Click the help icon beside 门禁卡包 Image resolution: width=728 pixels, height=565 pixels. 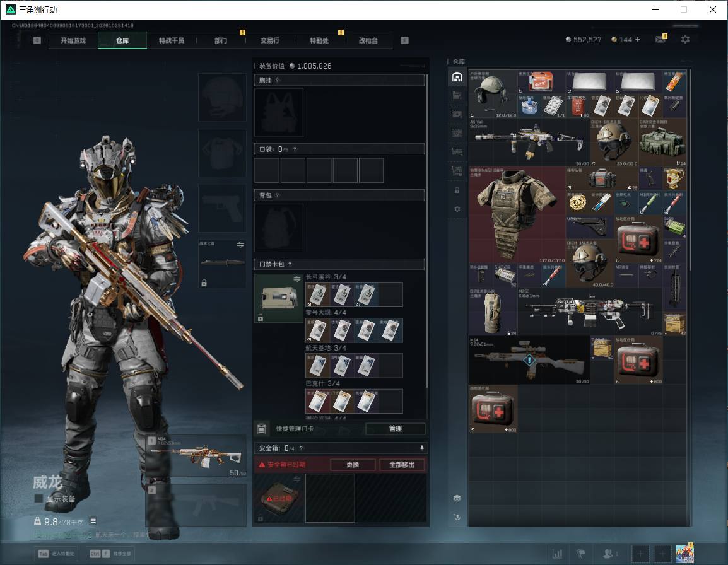[290, 264]
